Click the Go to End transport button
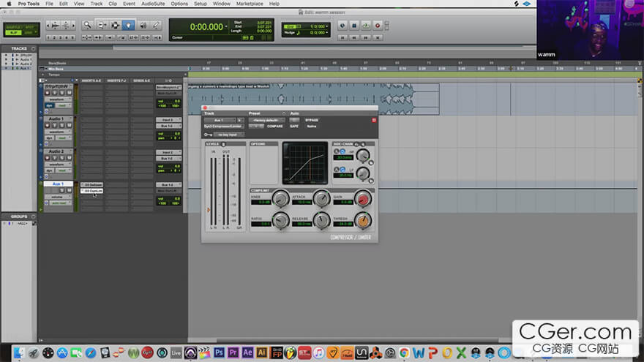Viewport: 644px width, 362px height. (378, 37)
